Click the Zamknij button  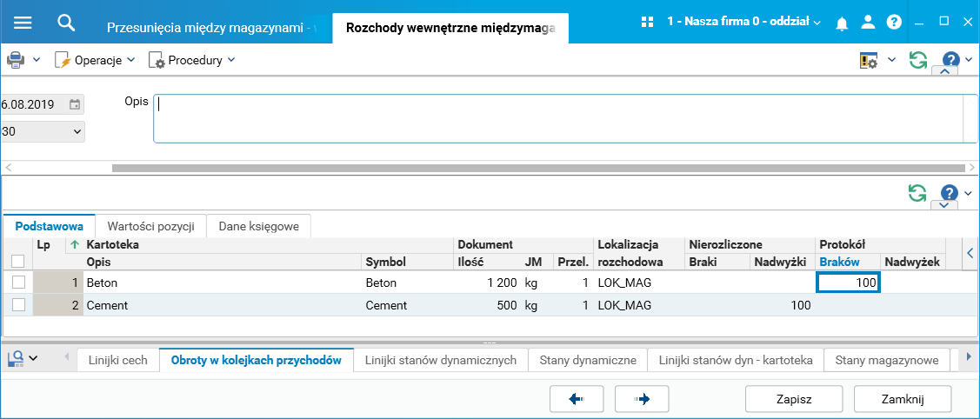(x=902, y=399)
